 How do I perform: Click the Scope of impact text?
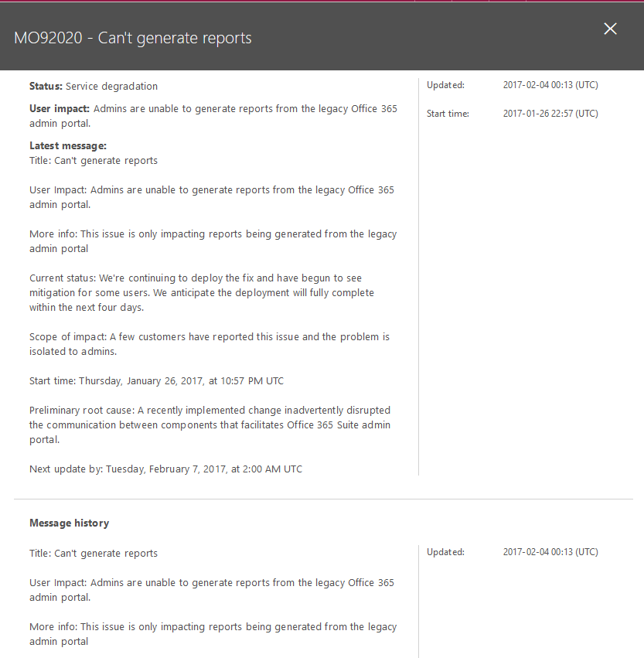coord(209,343)
